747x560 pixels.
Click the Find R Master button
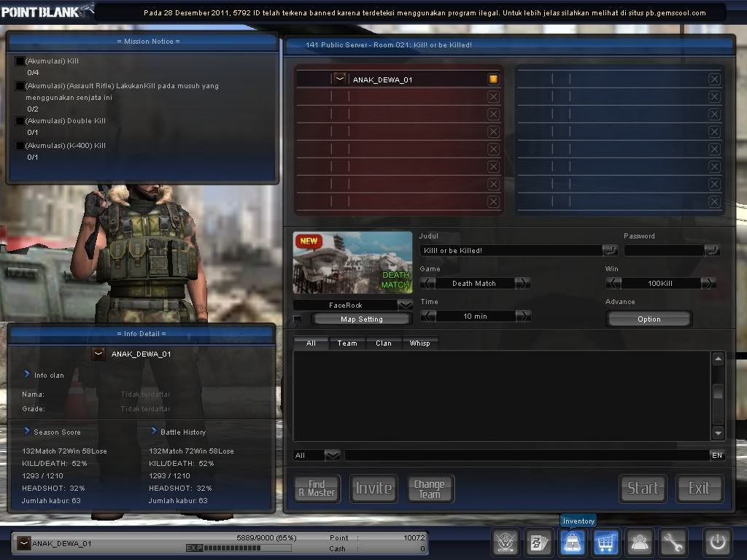pos(317,489)
